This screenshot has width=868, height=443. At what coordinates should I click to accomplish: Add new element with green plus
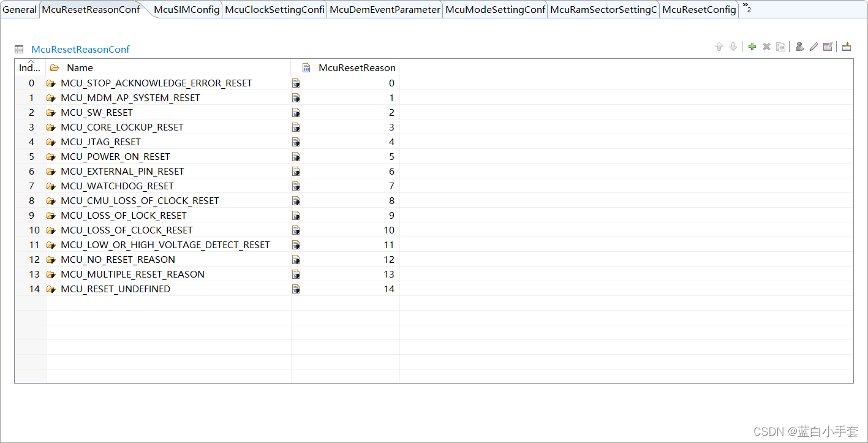(752, 47)
